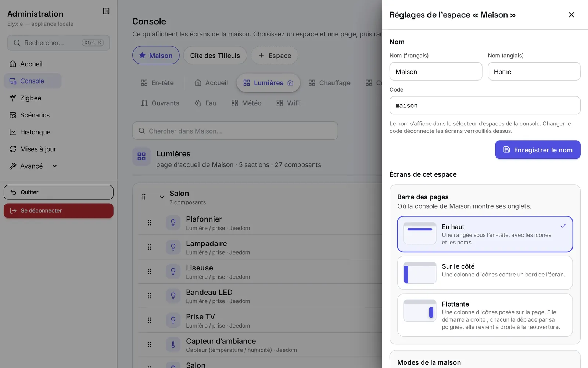Viewport: 588px width, 368px height.
Task: Click the Chercher dans Maison search box
Action: (x=235, y=131)
